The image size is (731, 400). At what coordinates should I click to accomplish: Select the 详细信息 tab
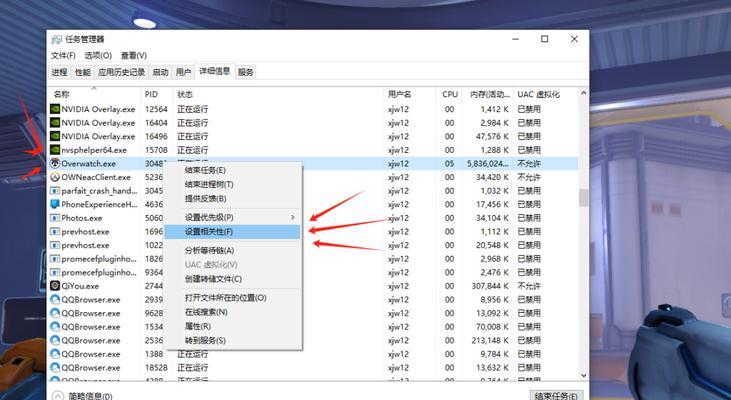pos(214,71)
